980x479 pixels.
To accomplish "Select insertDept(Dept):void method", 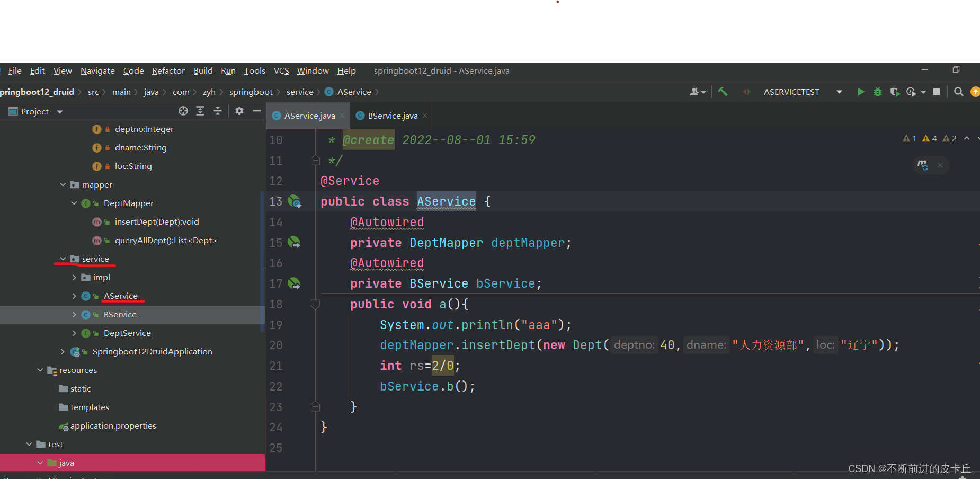I will 157,221.
